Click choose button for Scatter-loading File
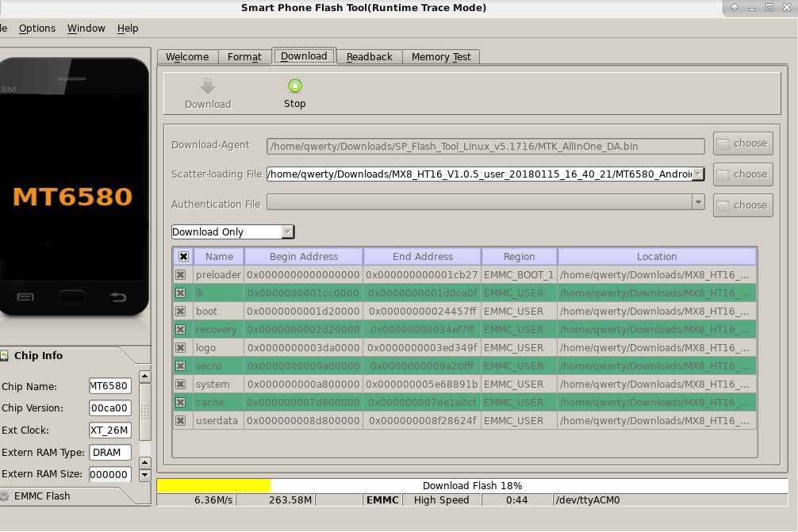This screenshot has width=798, height=532. click(743, 174)
